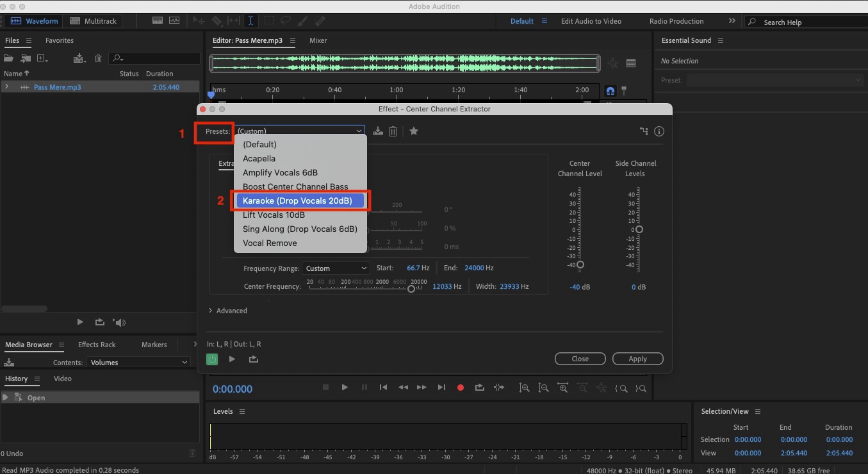Select the Spot Healing Brush tool
The image size is (868, 474).
pos(320,20)
